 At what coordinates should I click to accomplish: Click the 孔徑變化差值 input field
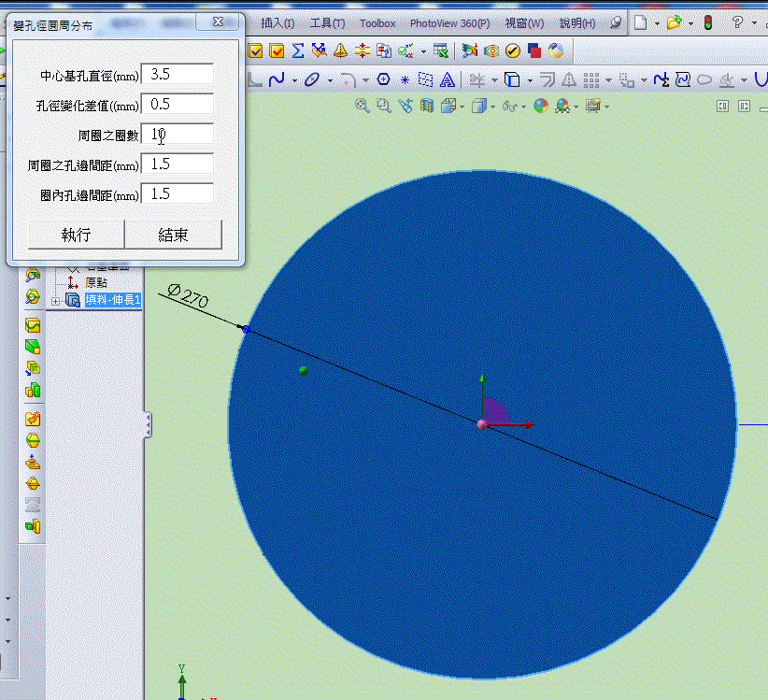[178, 104]
